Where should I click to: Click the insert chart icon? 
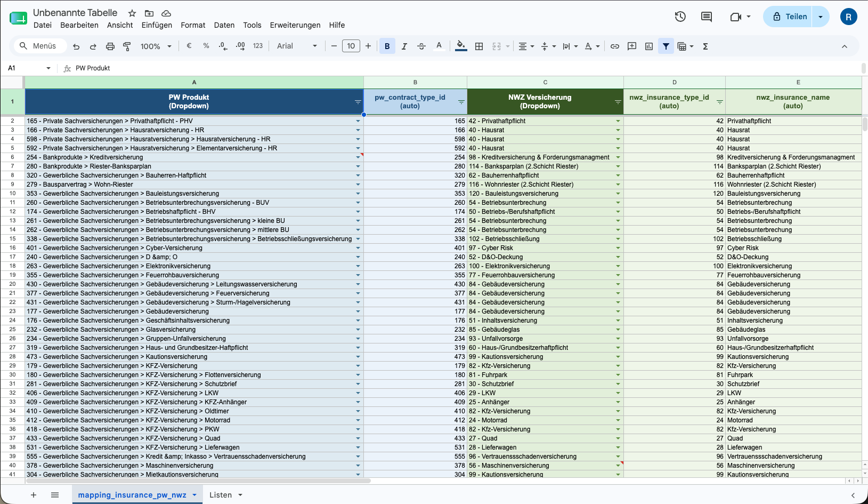[x=649, y=46]
